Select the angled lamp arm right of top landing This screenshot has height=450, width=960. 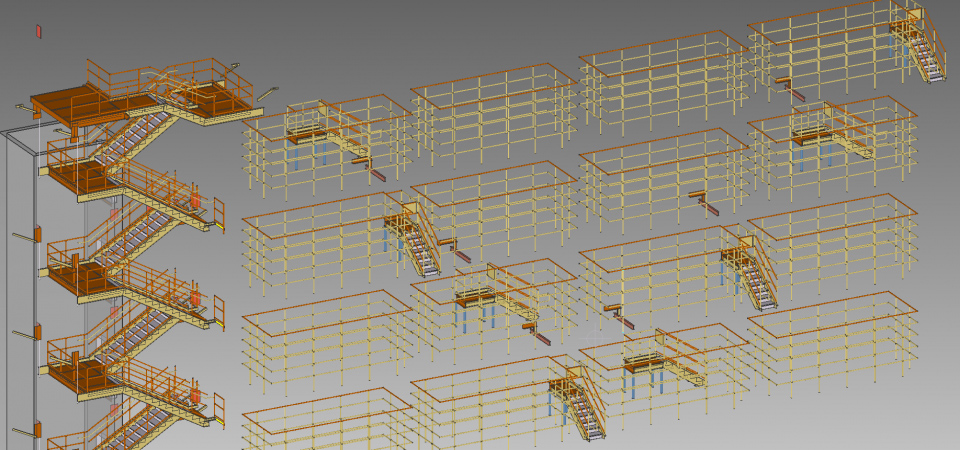point(267,94)
